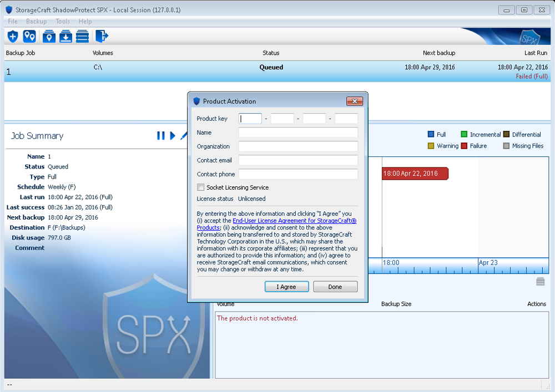The image size is (555, 392).
Task: Open the Help menu
Action: 85,21
